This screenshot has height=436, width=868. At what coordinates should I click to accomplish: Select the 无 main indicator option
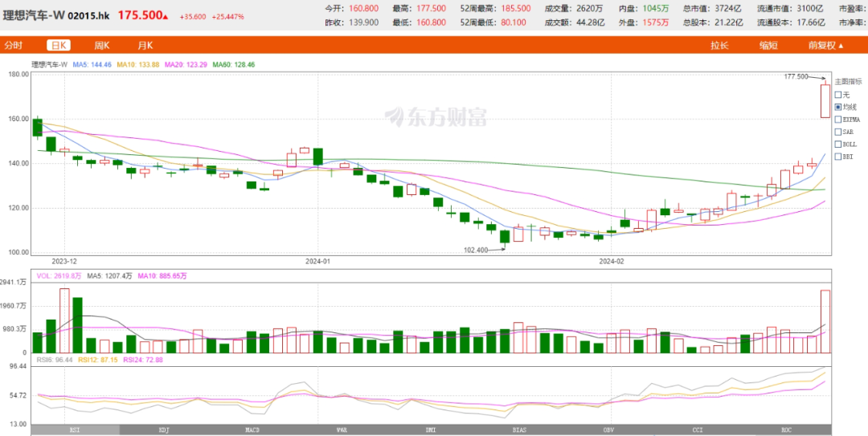click(x=838, y=94)
